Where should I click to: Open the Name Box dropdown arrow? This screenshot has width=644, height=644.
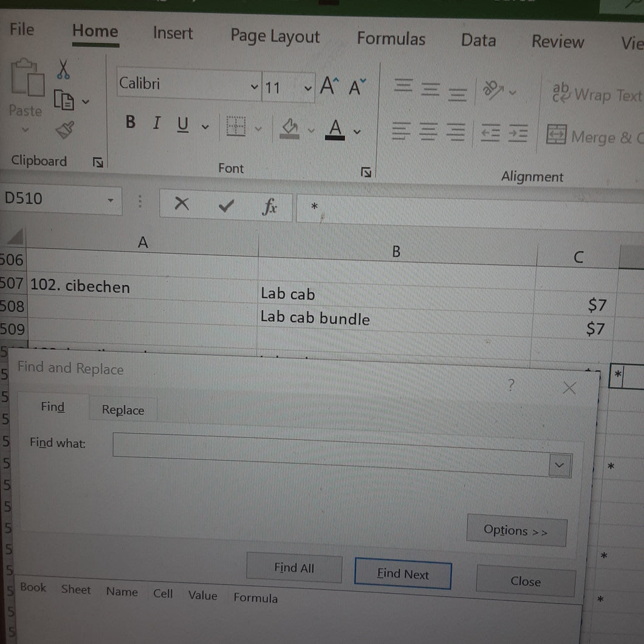110,200
